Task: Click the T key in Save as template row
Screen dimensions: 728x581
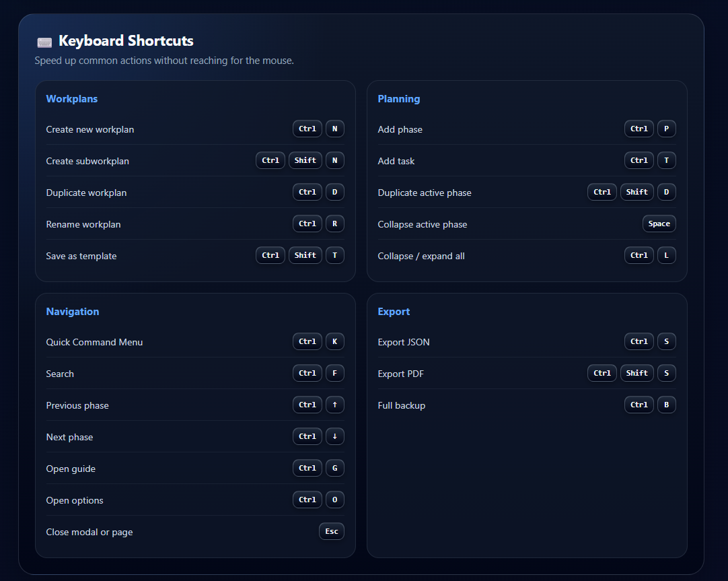Action: coord(335,255)
